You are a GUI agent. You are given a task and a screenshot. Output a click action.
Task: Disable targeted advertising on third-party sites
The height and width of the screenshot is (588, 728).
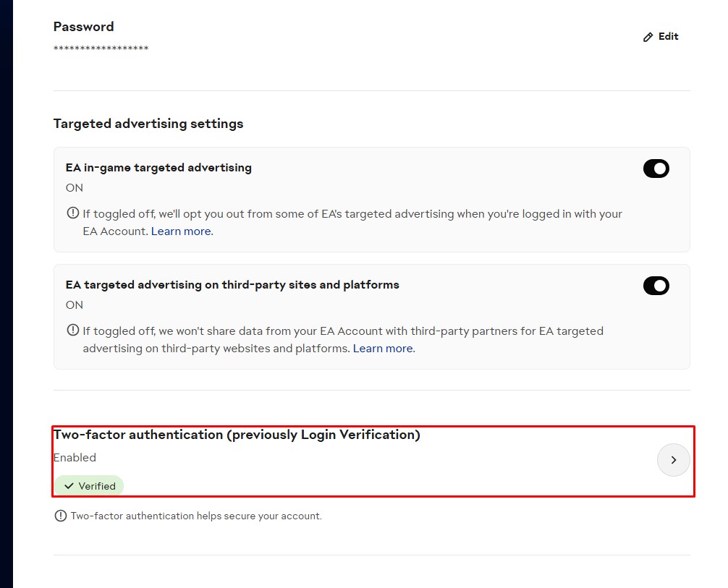(x=656, y=286)
